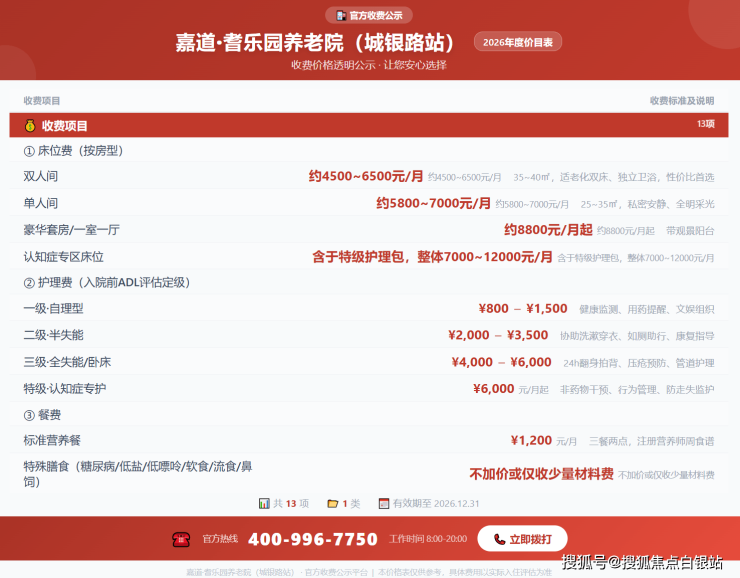Click the ¥1,200 元/月 price
Image resolution: width=740 pixels, height=578 pixels.
[544, 441]
